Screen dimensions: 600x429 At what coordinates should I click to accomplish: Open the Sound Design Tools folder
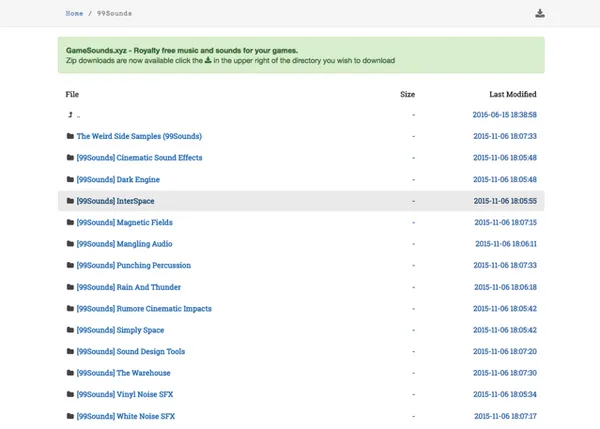click(130, 352)
